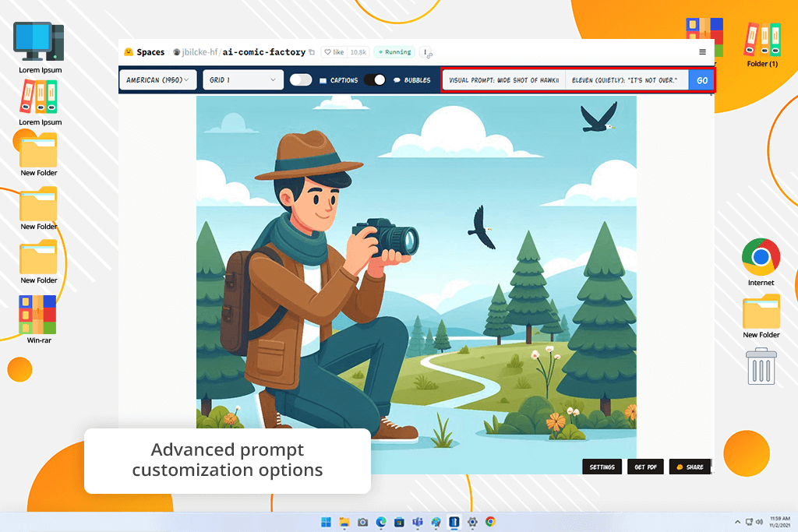Open Microsoft Store from taskbar
Image resolution: width=798 pixels, height=532 pixels.
(x=400, y=522)
